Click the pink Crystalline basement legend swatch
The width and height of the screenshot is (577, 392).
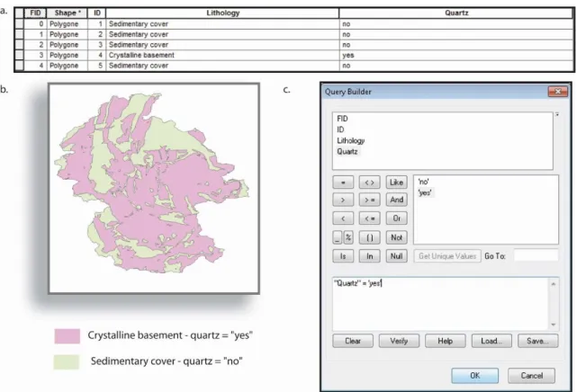click(68, 336)
